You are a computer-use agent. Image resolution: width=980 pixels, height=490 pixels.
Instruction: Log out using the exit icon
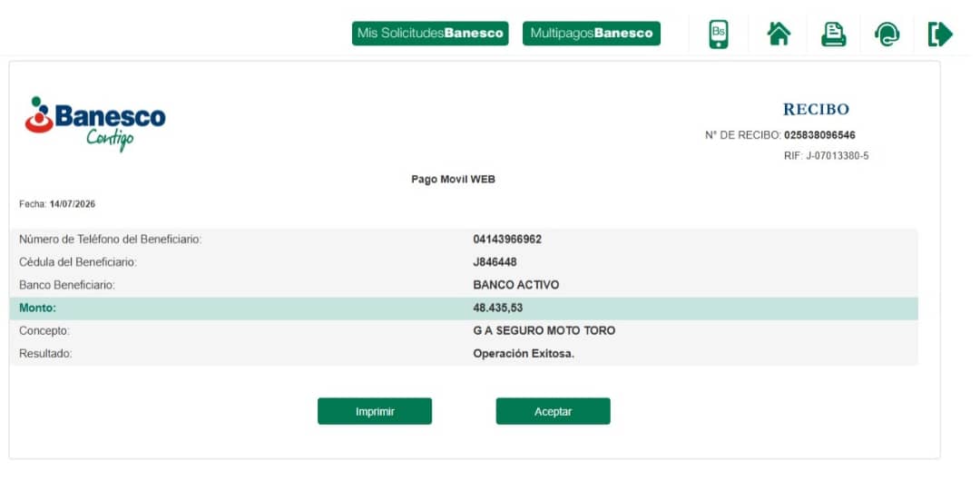pos(940,34)
